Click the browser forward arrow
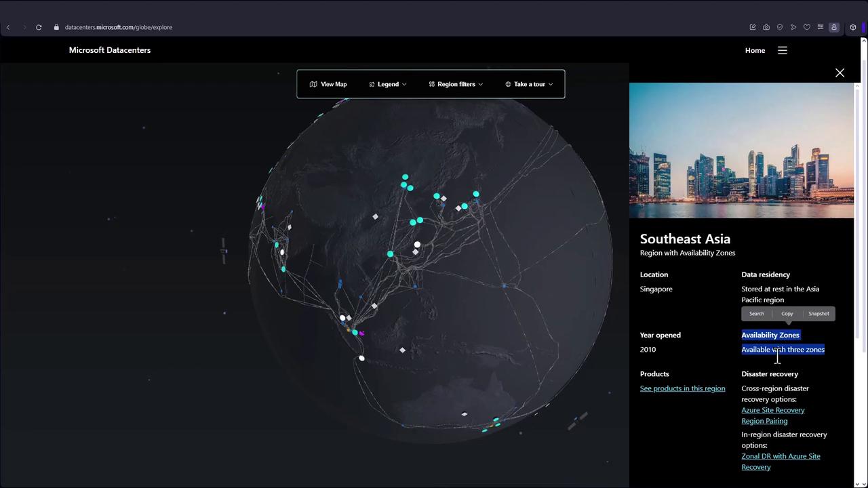This screenshot has height=488, width=868. pyautogui.click(x=24, y=27)
